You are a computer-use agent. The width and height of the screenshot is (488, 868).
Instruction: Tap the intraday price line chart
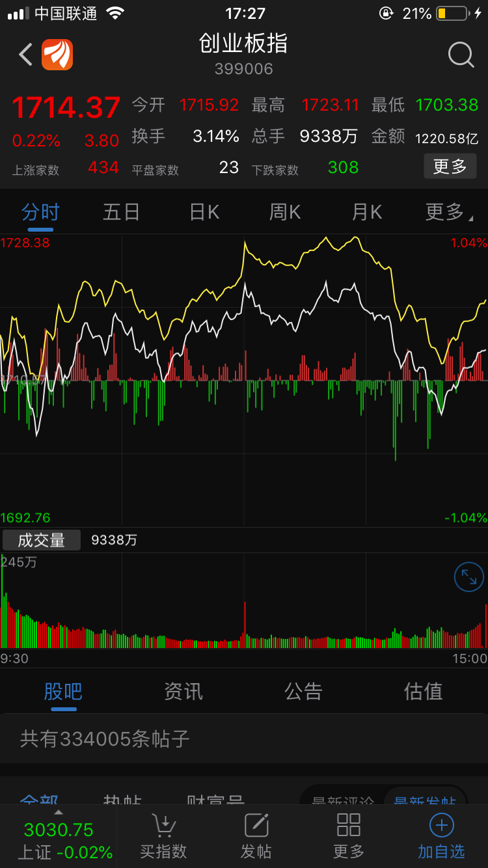pos(244,381)
